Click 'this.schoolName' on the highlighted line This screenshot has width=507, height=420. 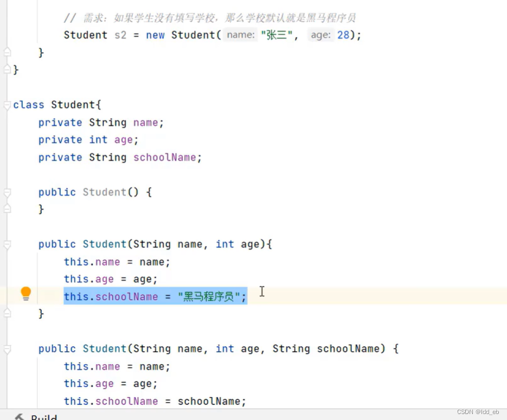(x=111, y=297)
